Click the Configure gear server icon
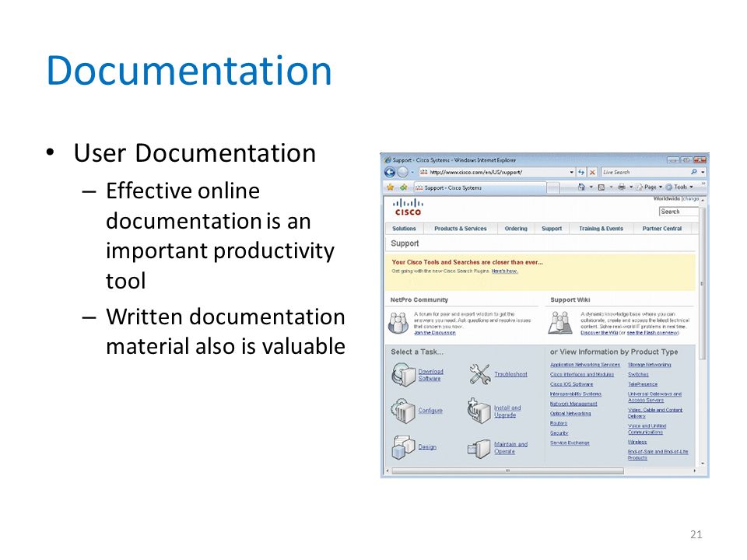This screenshot has height=560, width=747. coord(403,411)
